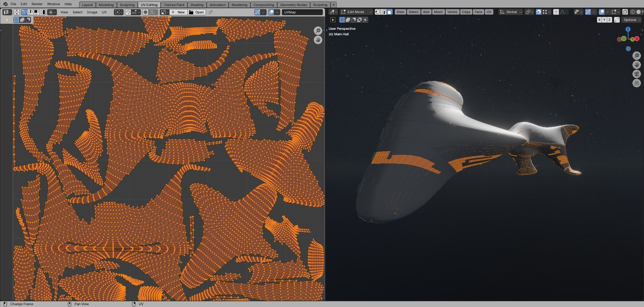Open UV editor type selector icon
Screen dimensions: 644x307
[7, 12]
